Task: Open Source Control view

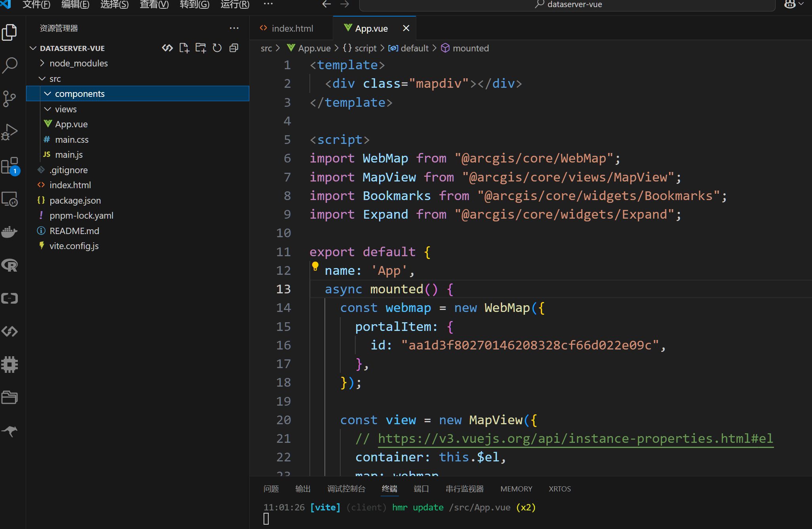Action: pyautogui.click(x=9, y=98)
